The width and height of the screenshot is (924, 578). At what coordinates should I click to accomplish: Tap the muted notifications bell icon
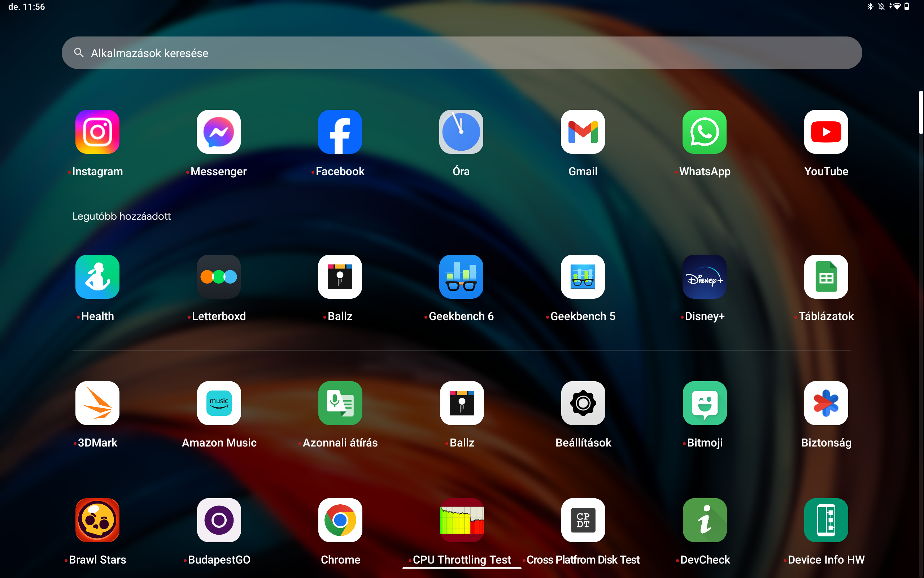coord(881,7)
